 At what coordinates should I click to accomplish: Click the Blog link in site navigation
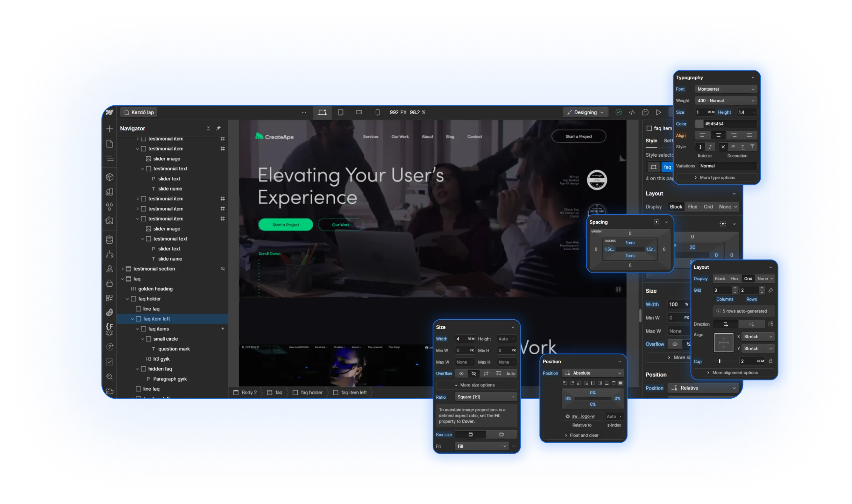pos(450,137)
